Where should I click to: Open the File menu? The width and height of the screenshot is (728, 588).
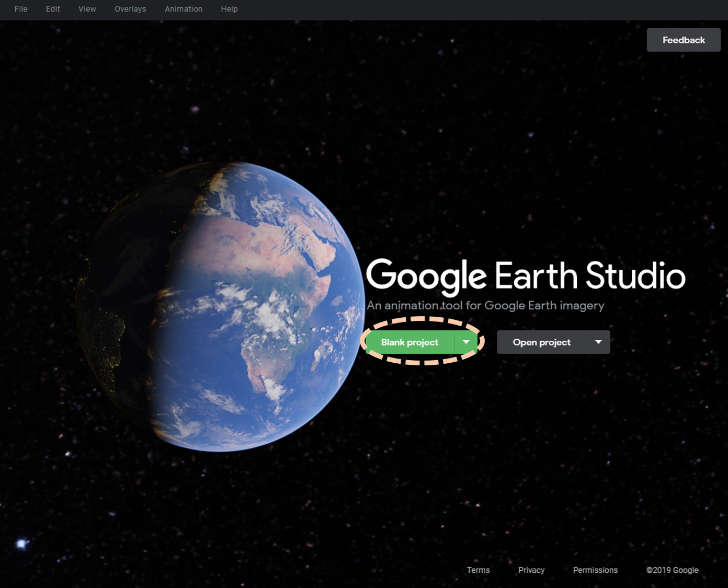21,9
